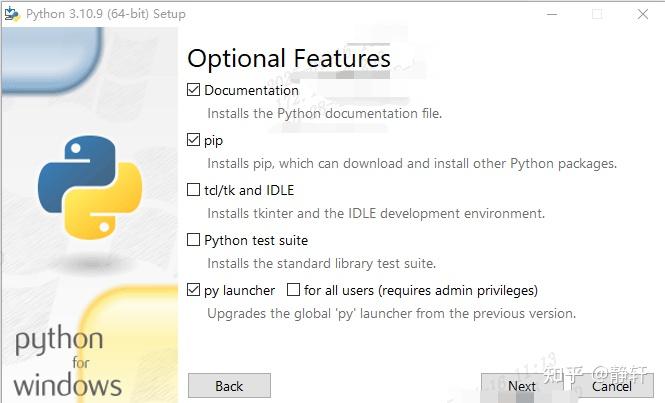Click the Python icon in the title bar
The image size is (665, 403).
coord(12,14)
